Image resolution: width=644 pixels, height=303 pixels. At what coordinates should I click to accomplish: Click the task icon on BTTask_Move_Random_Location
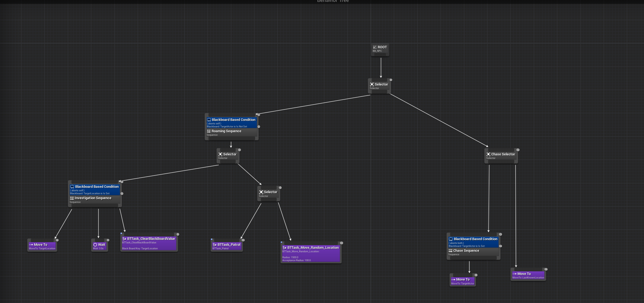[285, 247]
